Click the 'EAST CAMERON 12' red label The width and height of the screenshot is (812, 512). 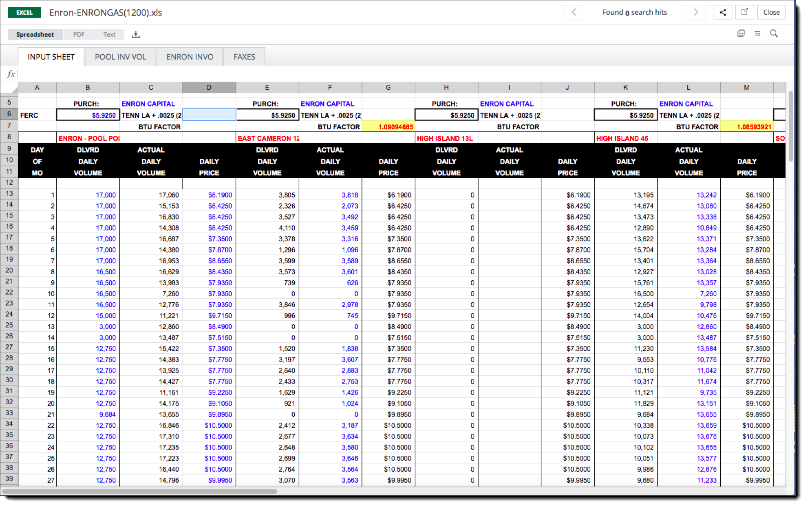[268, 138]
